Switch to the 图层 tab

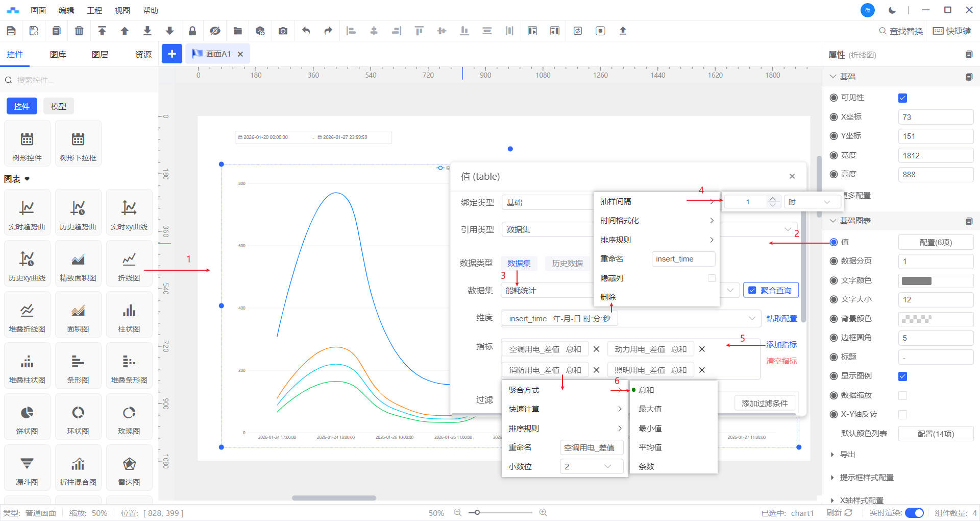tap(100, 55)
